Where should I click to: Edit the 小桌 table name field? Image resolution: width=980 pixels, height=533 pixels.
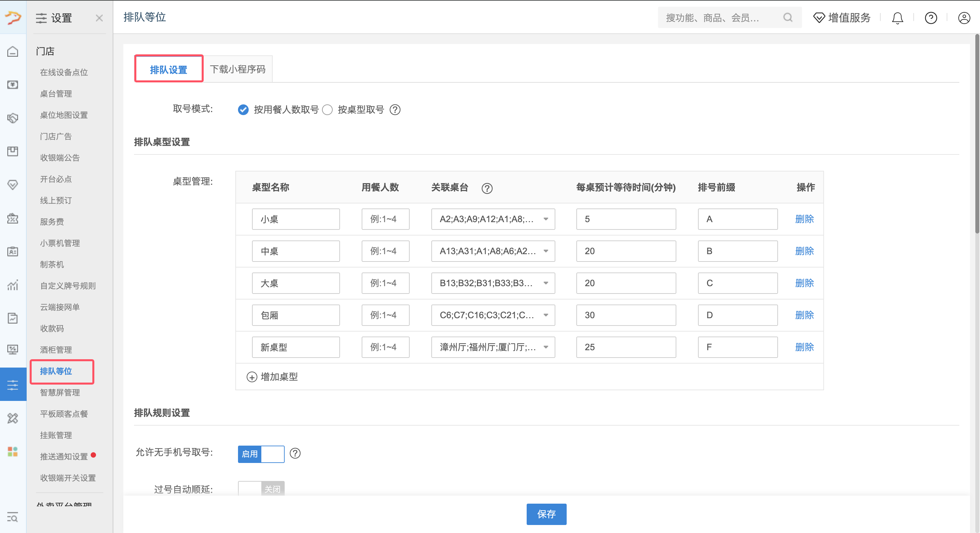click(296, 219)
